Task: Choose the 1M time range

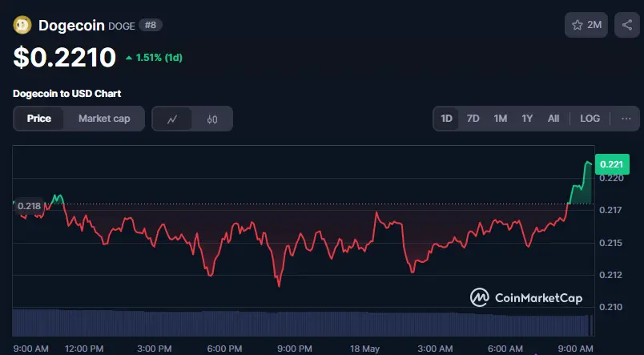Action: [501, 119]
